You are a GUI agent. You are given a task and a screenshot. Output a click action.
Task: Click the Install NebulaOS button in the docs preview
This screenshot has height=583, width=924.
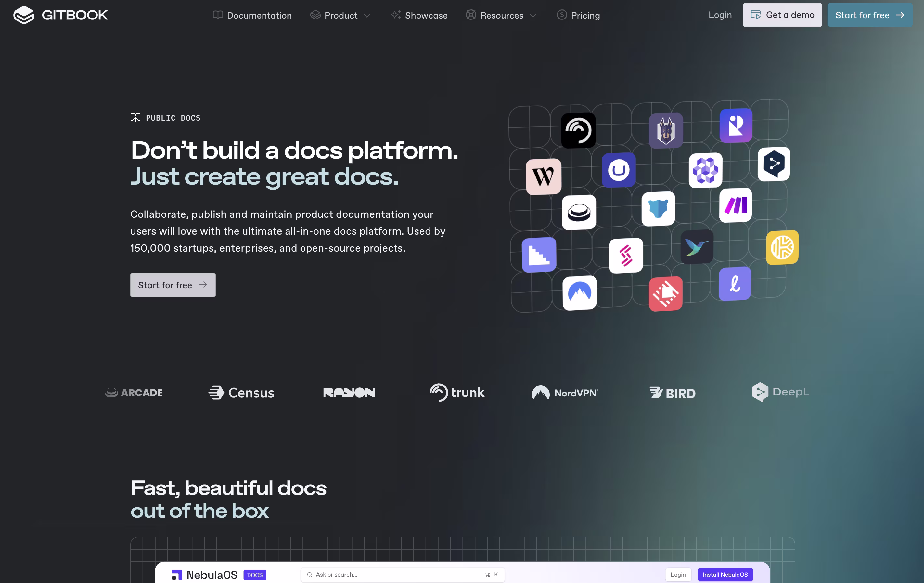point(725,575)
